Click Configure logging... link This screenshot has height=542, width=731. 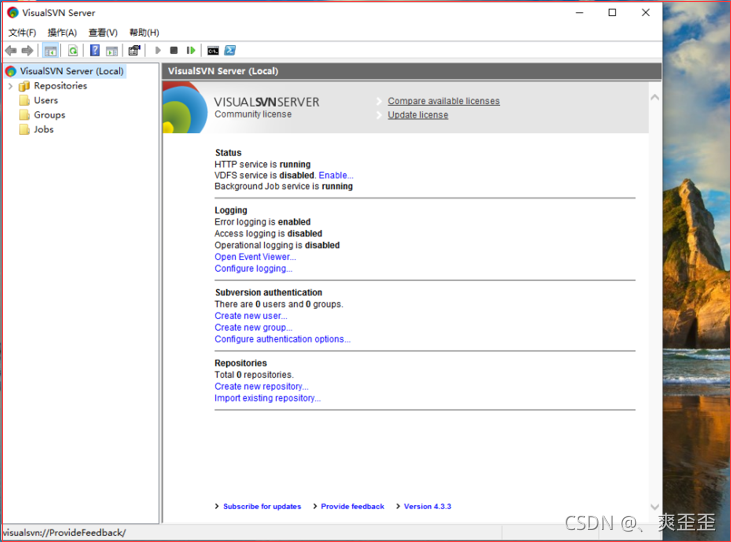(x=253, y=268)
